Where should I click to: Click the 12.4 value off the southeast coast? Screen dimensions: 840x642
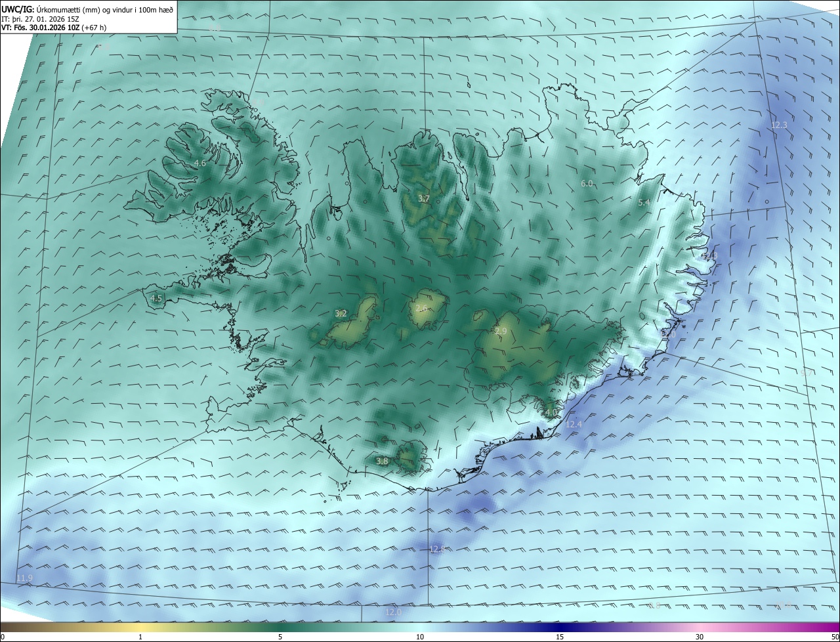(574, 425)
